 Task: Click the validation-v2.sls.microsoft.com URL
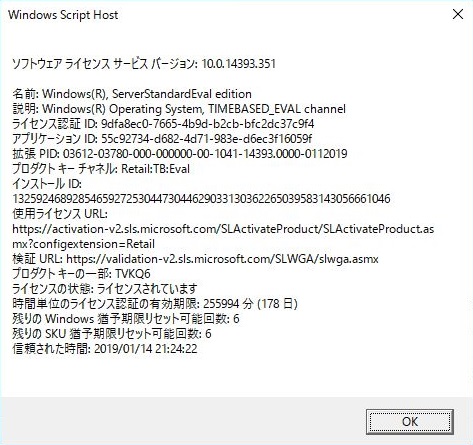pyautogui.click(x=222, y=259)
